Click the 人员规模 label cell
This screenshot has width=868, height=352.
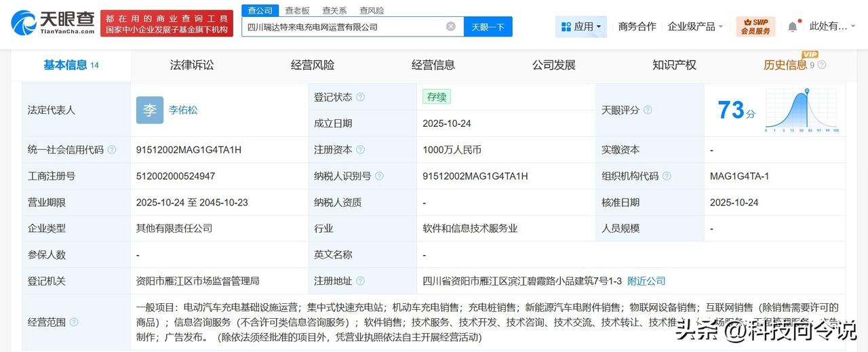tap(650, 229)
